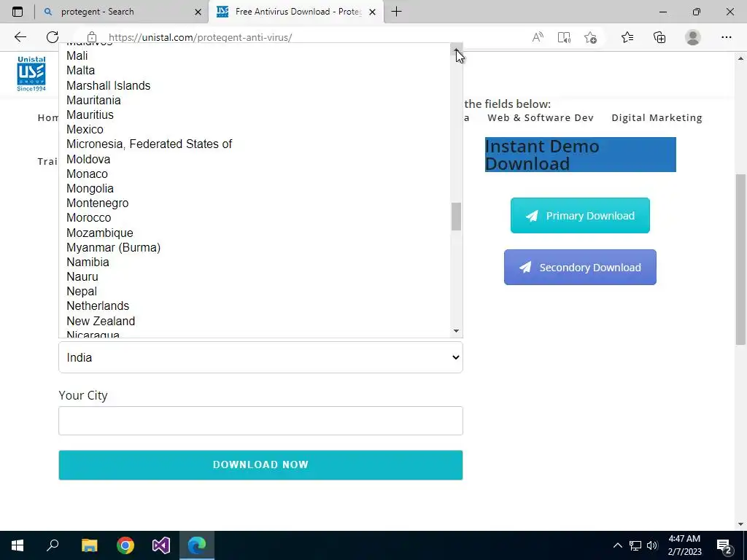Viewport: 747px width, 560px height.
Task: Show hidden system tray icons
Action: point(617,545)
